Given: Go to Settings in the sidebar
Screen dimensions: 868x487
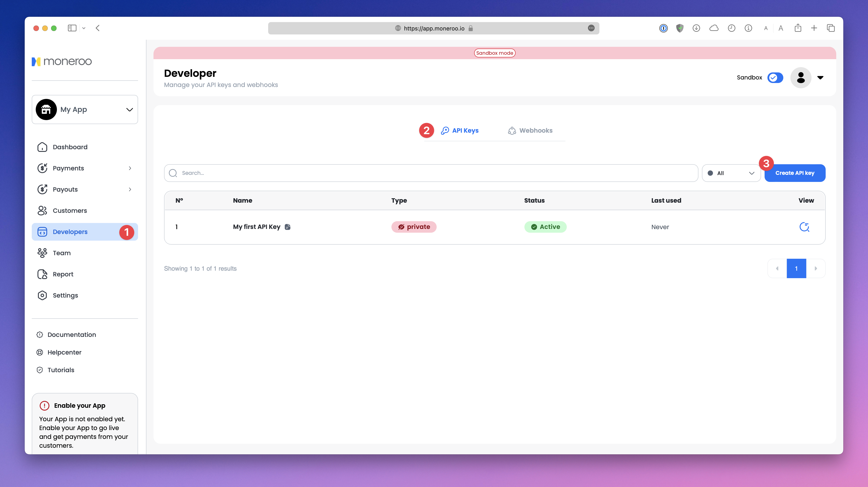Looking at the screenshot, I should [65, 295].
